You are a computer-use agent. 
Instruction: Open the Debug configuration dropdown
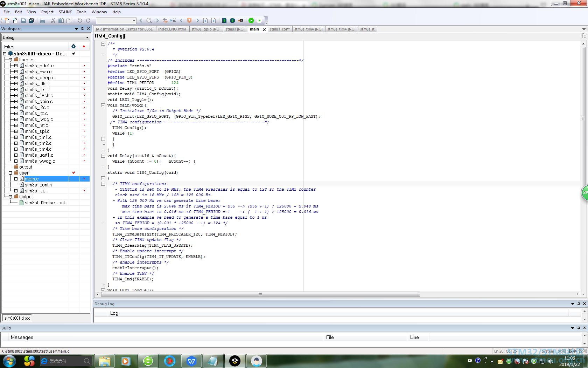pos(87,38)
